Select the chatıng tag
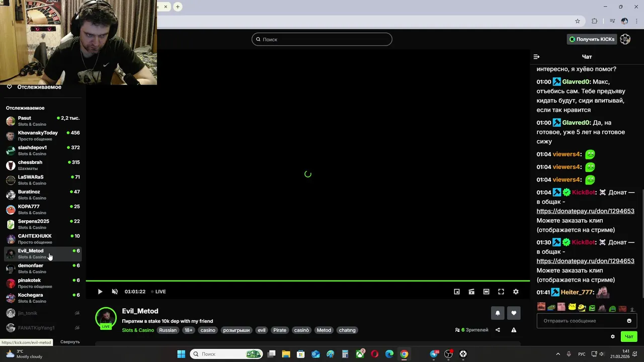This screenshot has width=644, height=362. pos(347,330)
